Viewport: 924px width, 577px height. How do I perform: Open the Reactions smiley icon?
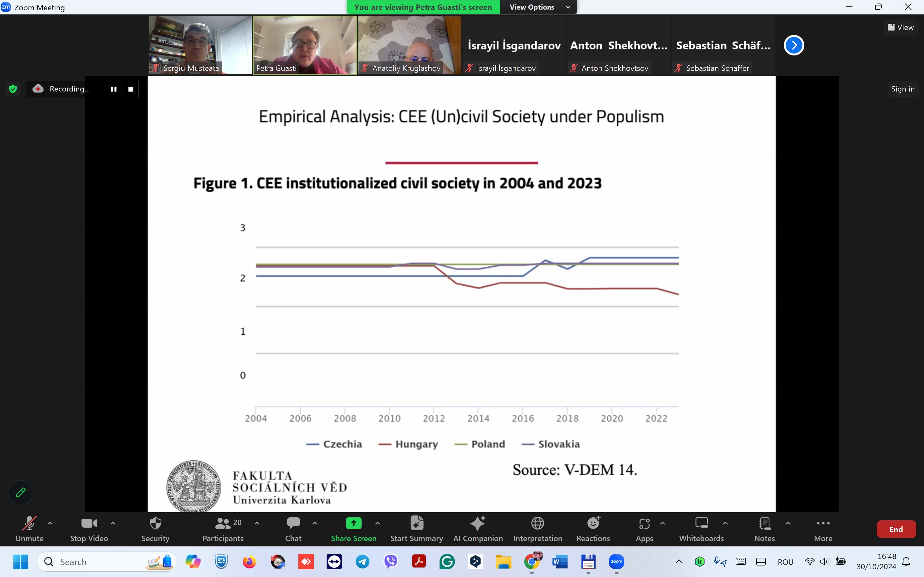[x=593, y=523]
